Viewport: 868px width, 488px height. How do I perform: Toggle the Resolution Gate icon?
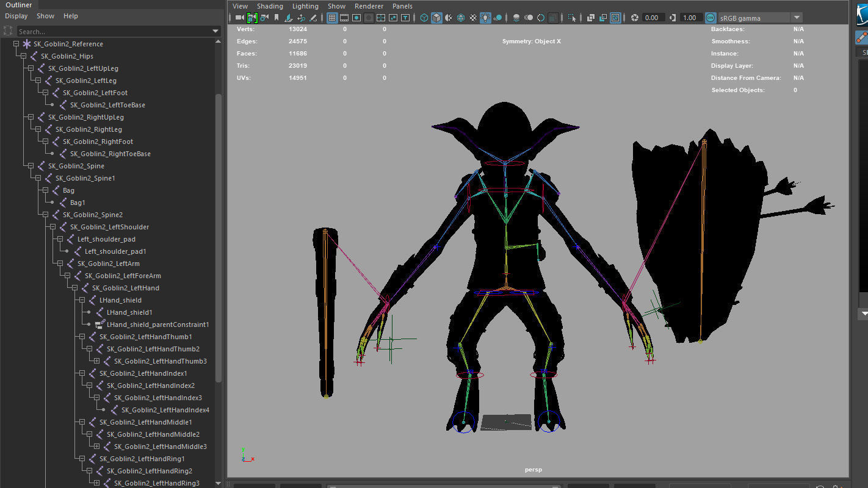point(356,18)
